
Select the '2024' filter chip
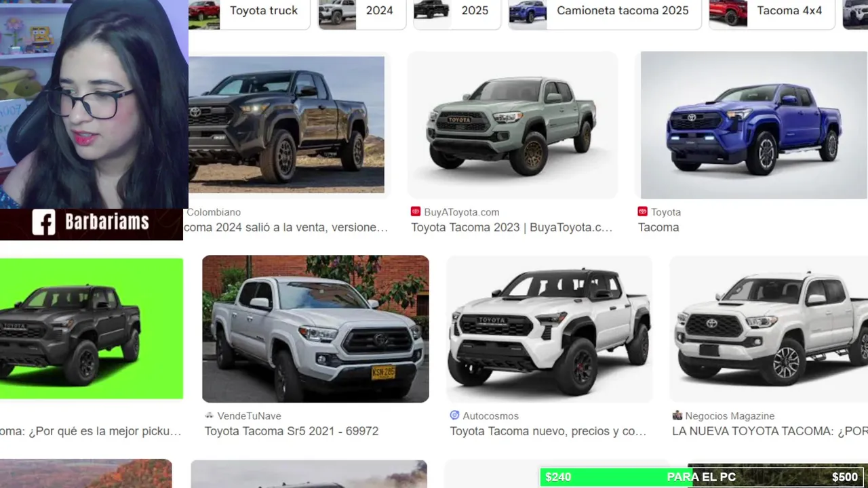[x=362, y=11]
